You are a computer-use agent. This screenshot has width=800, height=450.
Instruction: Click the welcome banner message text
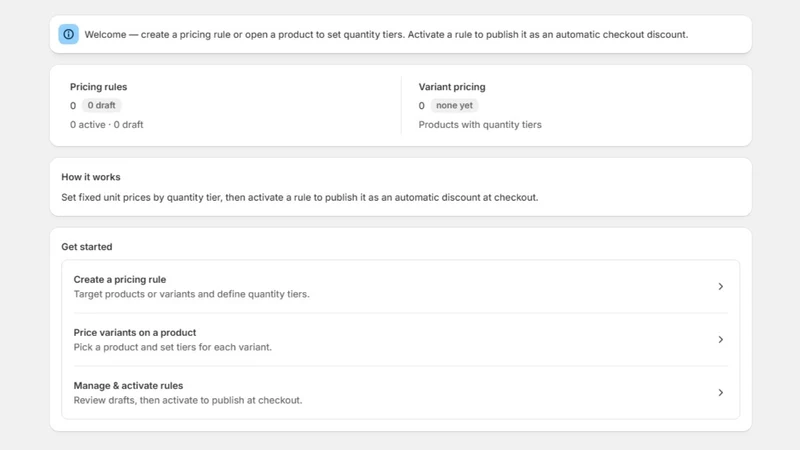386,35
